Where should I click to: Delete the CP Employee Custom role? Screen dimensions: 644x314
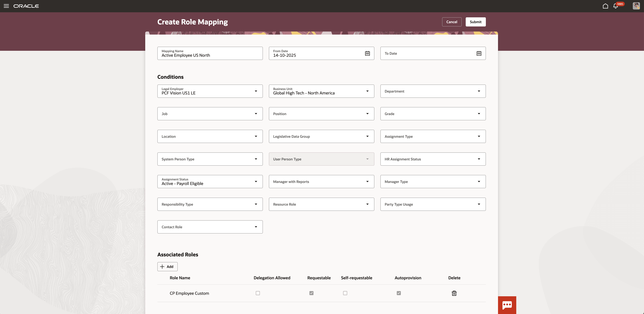[454, 293]
